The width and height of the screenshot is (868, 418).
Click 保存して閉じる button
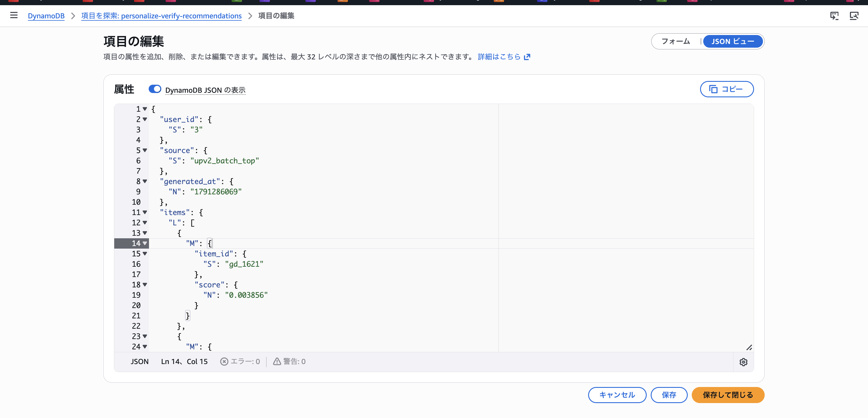728,395
